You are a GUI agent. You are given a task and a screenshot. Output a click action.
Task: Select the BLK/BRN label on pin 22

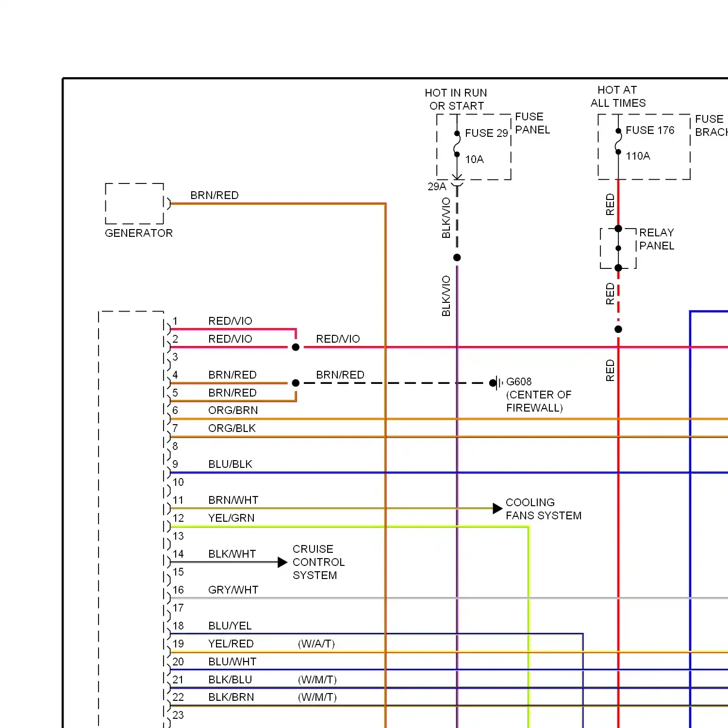tap(231, 697)
